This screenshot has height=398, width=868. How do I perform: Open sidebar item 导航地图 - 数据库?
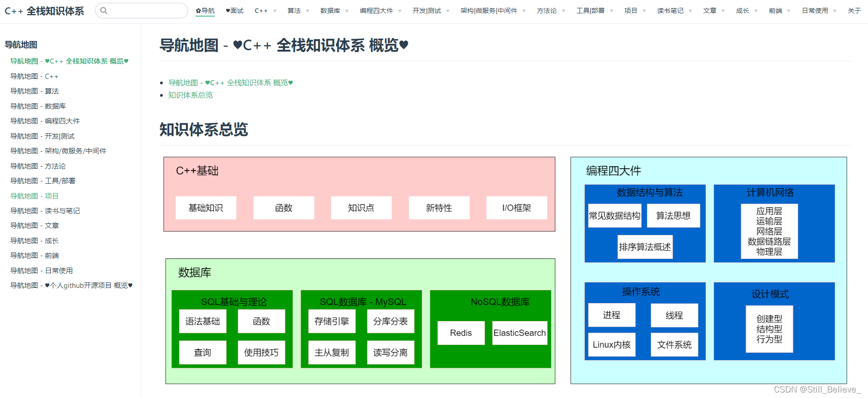pos(38,106)
